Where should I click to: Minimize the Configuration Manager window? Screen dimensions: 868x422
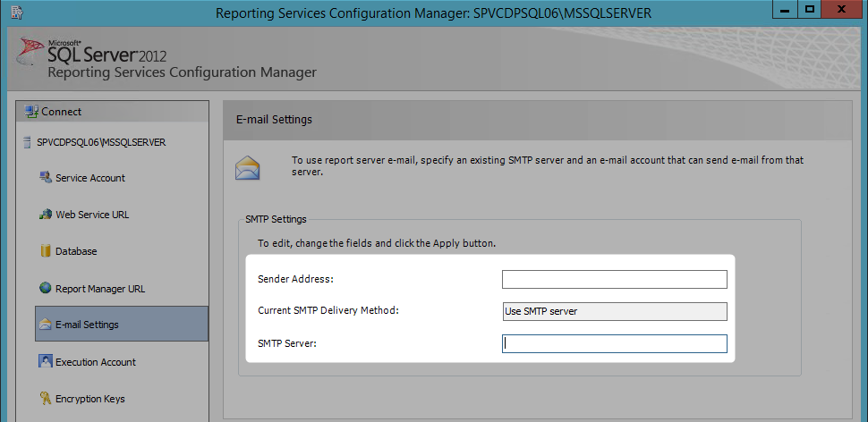pos(785,10)
